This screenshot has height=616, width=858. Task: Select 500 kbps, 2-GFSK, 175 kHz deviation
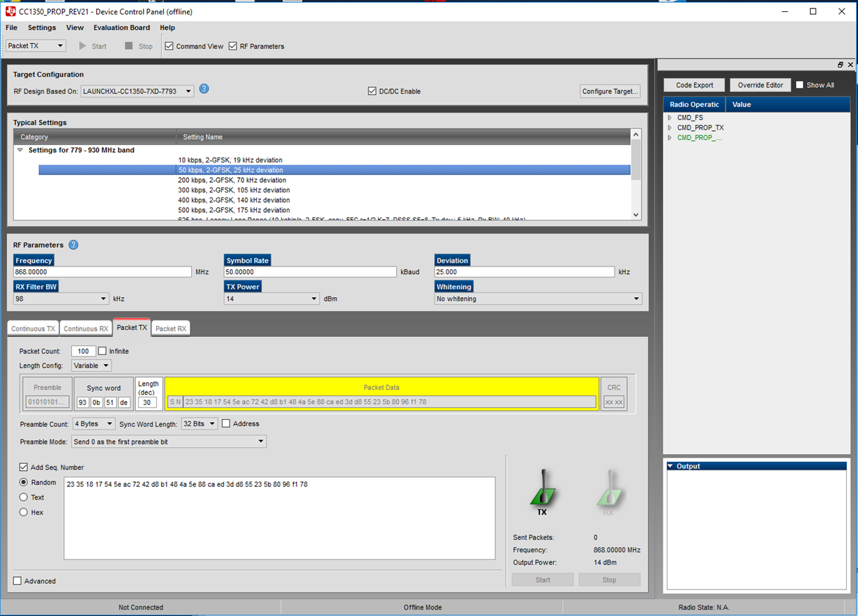(x=234, y=210)
